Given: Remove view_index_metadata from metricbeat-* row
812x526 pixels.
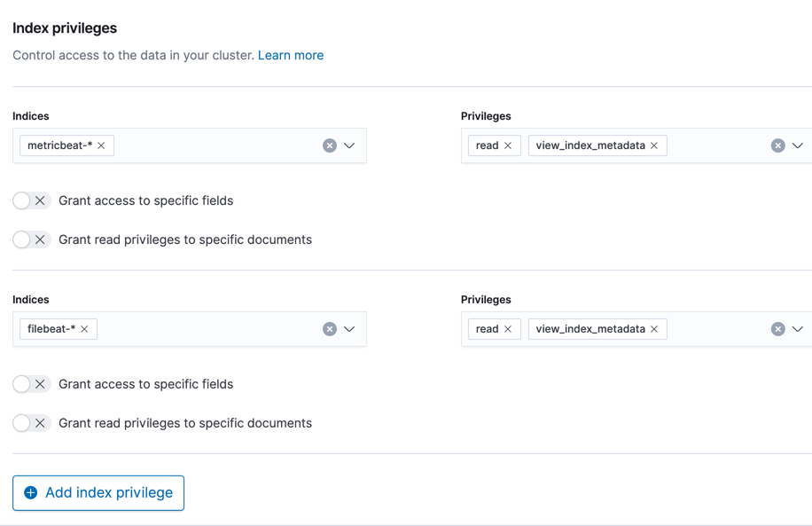Looking at the screenshot, I should (654, 145).
